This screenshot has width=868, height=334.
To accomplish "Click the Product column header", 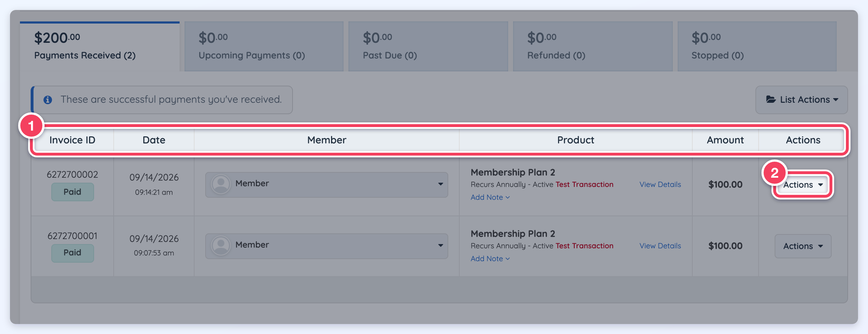I will point(576,140).
